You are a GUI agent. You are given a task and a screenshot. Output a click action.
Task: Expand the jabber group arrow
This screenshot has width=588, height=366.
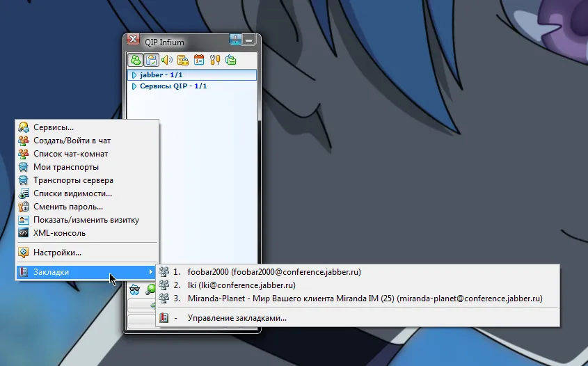pyautogui.click(x=134, y=75)
